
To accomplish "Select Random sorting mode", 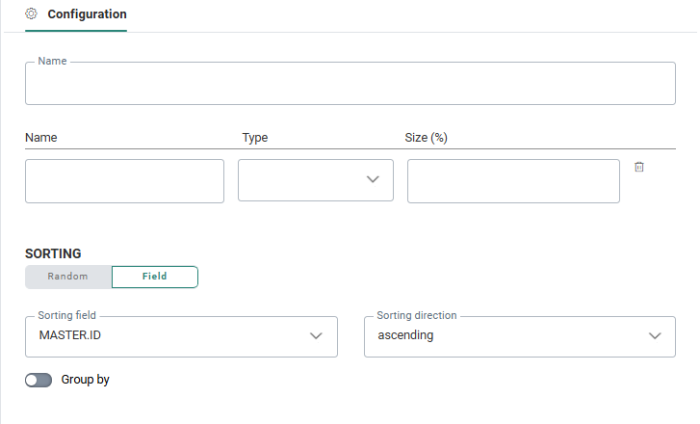I will coord(68,276).
